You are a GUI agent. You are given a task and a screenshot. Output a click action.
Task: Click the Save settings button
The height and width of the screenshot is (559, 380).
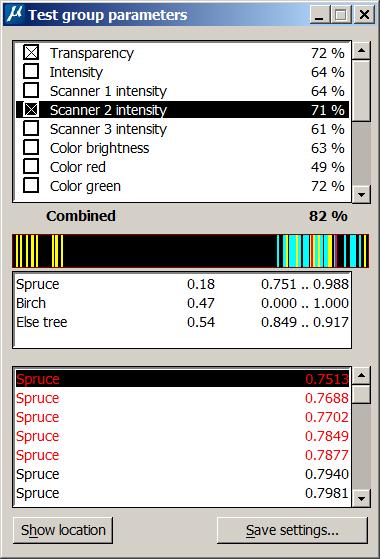292,530
